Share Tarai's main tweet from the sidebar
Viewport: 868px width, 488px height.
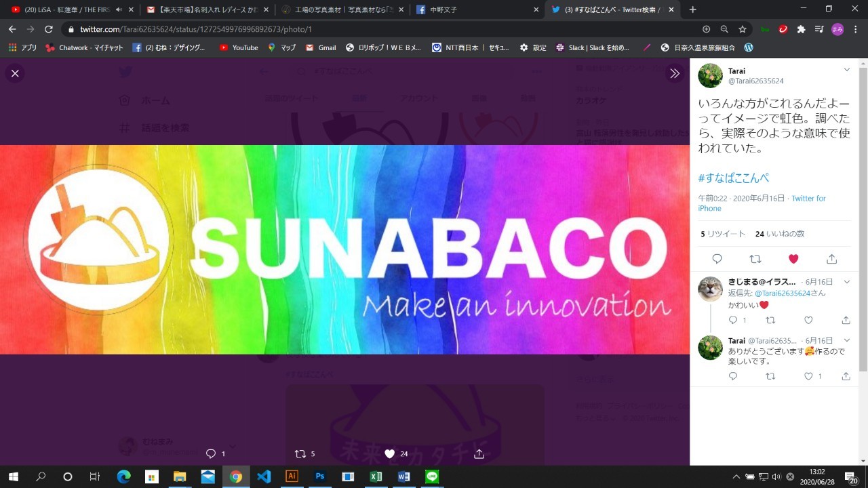click(x=831, y=259)
